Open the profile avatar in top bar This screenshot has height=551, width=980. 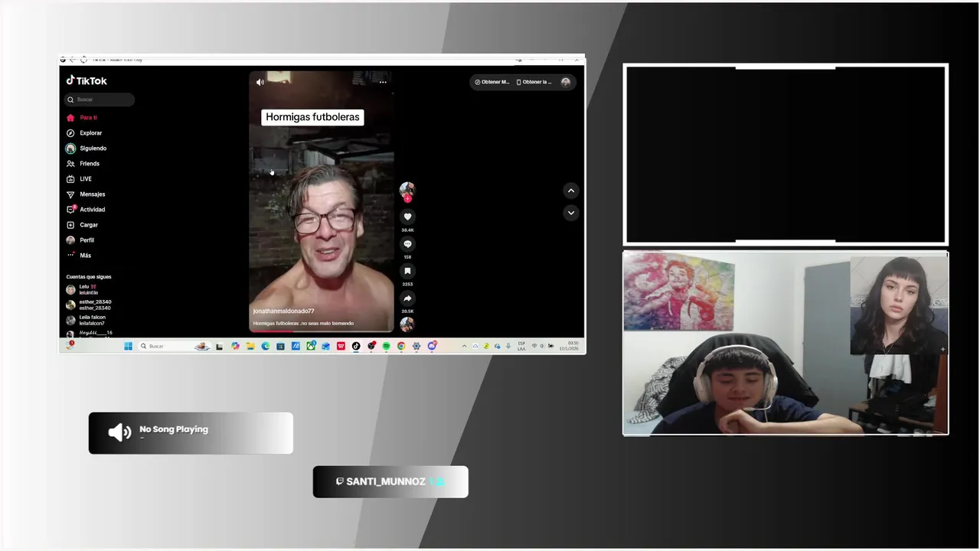tap(566, 82)
